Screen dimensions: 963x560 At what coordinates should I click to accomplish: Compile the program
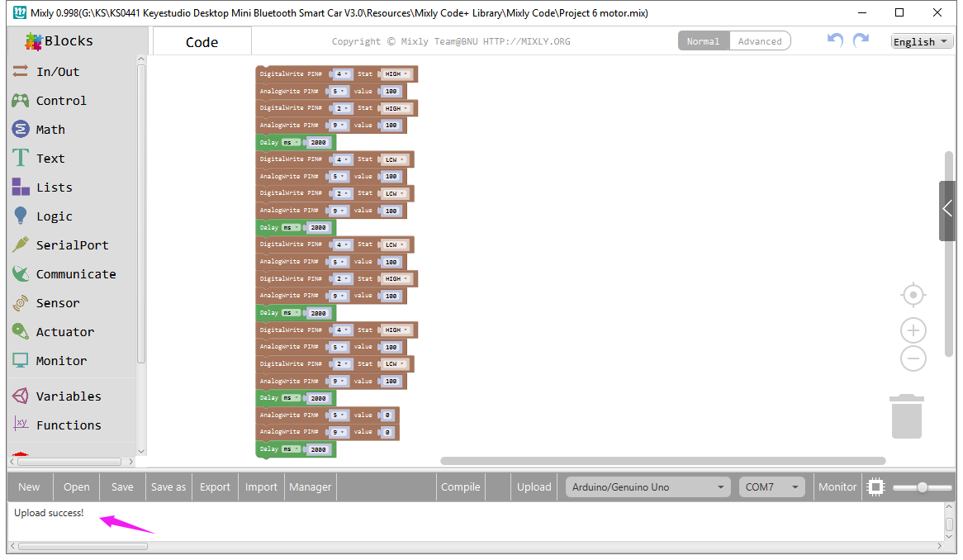461,487
